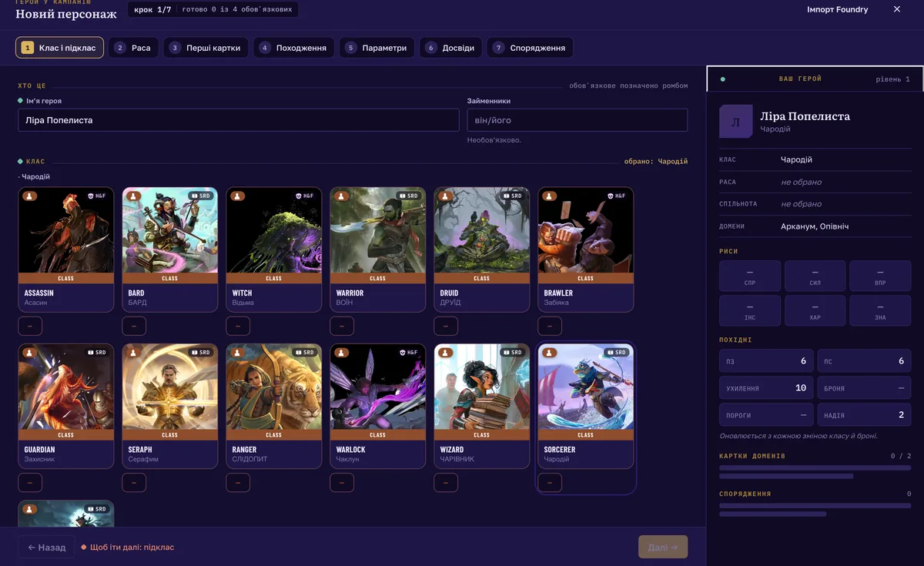Click the H&F skull badge on the Assassin card
This screenshot has height=566, width=924.
(x=98, y=196)
